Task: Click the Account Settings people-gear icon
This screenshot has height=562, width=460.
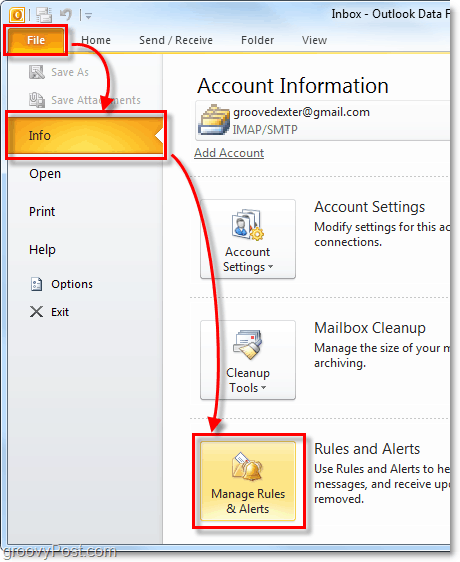Action: point(247,224)
